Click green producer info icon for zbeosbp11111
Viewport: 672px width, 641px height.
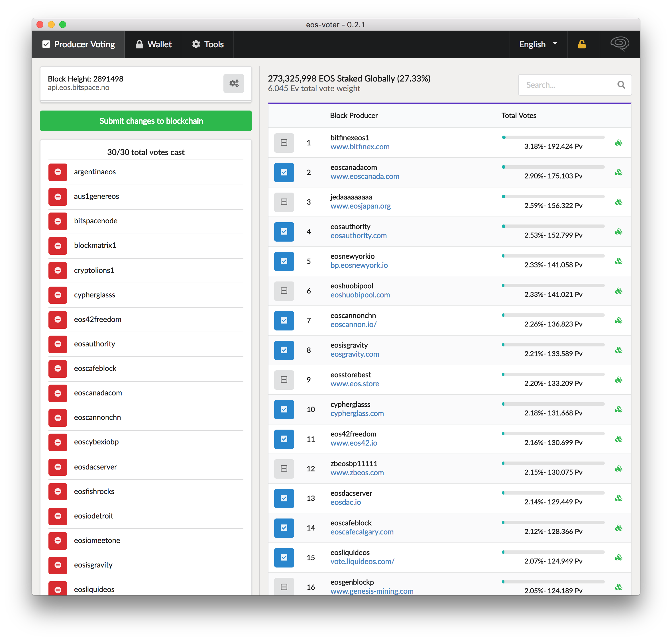click(618, 469)
